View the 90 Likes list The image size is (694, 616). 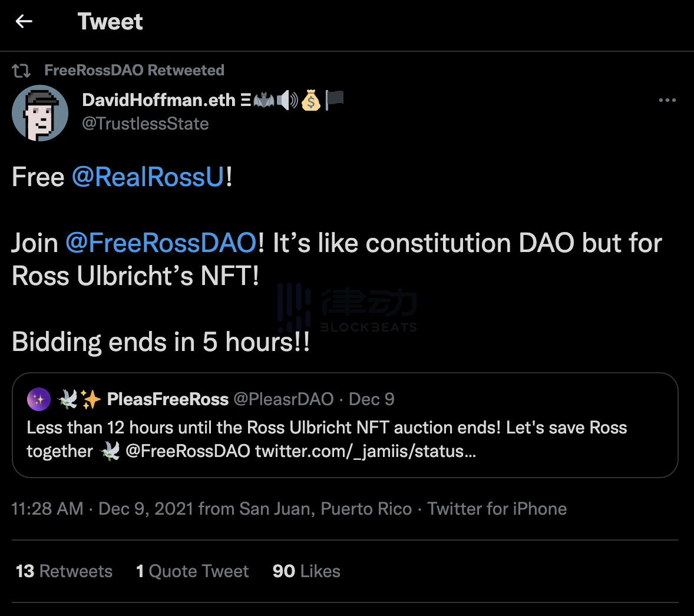pos(306,571)
